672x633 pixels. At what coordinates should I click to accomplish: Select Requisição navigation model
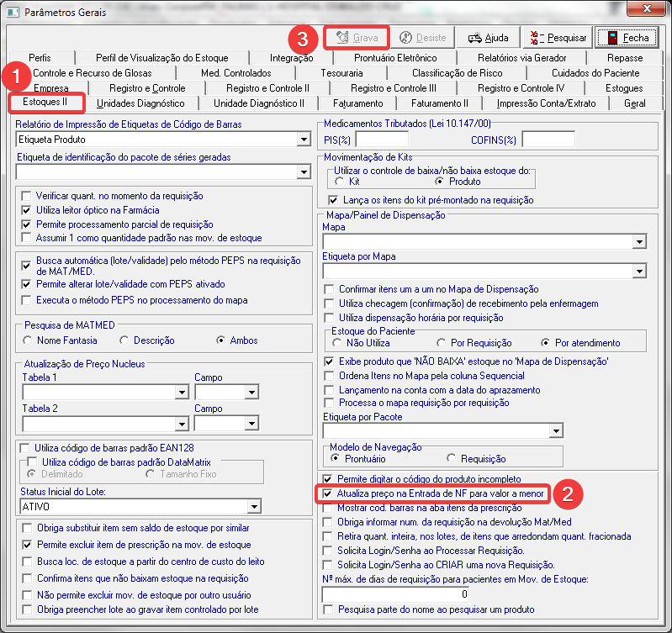[x=451, y=459]
